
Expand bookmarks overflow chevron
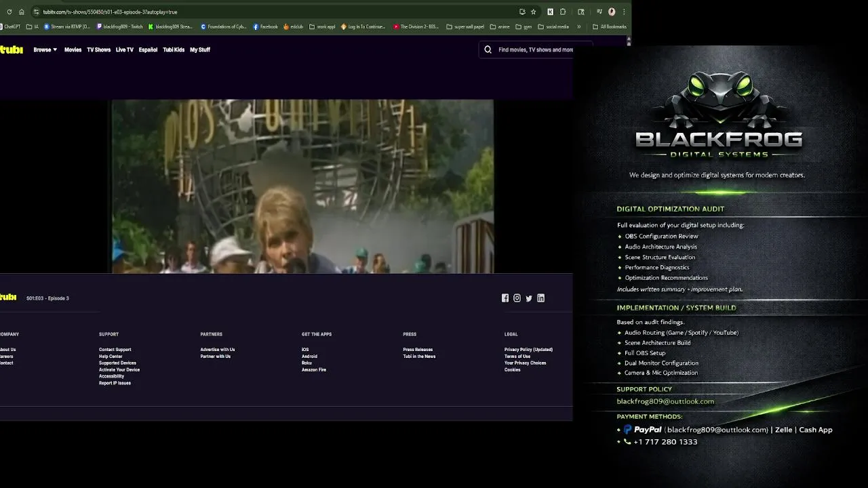coord(578,26)
